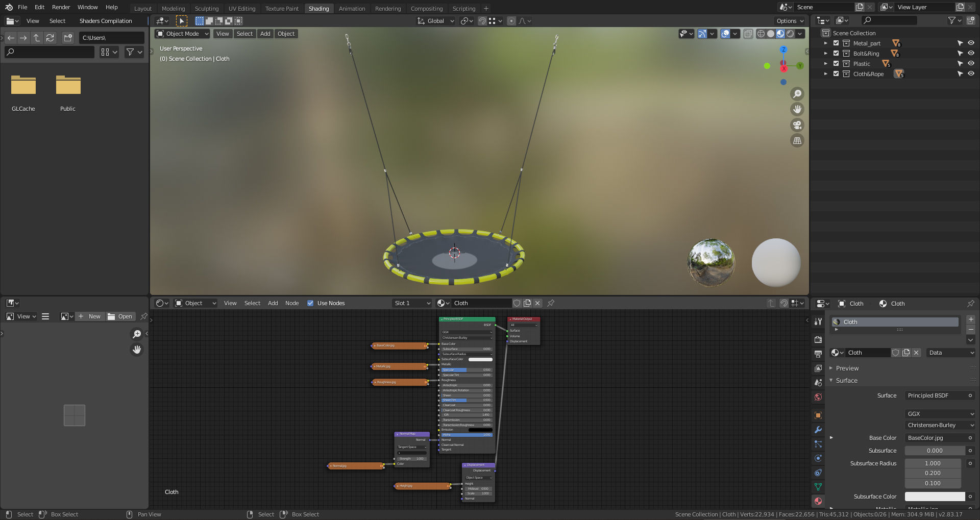Click the Subsurface Color white swatch
The height and width of the screenshot is (520, 980).
click(x=935, y=497)
